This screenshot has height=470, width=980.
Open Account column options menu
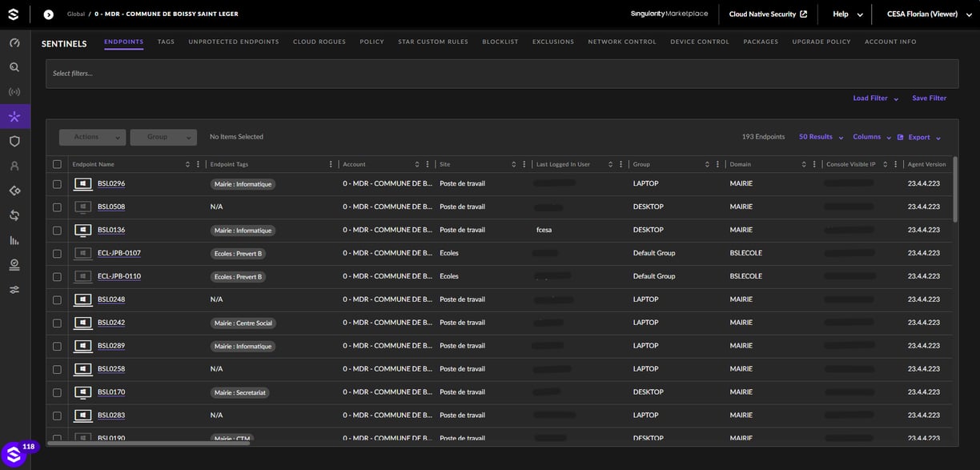coord(428,164)
